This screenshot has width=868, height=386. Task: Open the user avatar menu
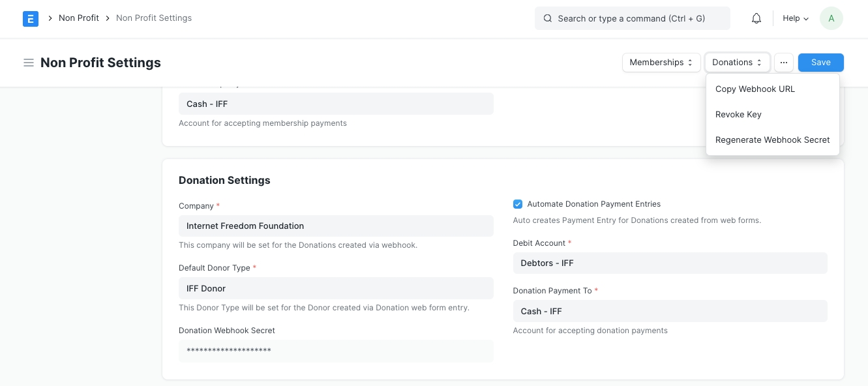[x=831, y=18]
